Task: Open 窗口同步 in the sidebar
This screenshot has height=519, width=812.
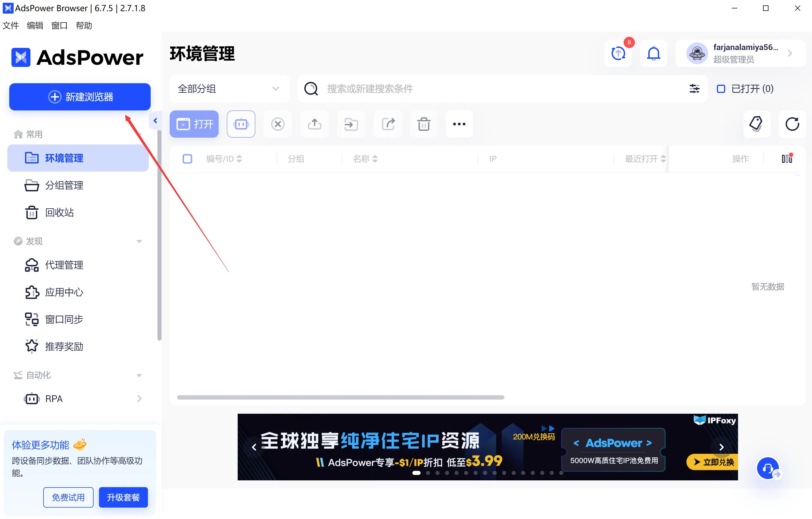Action: (x=78, y=319)
